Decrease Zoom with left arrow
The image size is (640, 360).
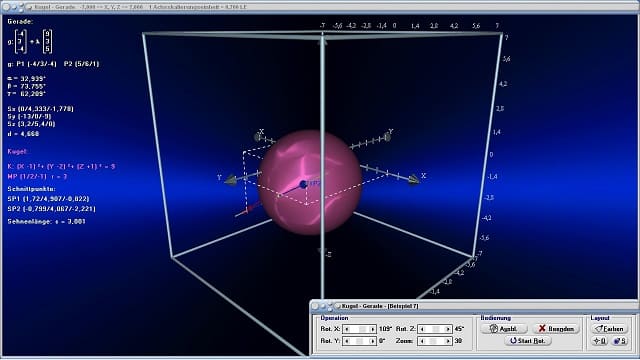pyautogui.click(x=422, y=341)
